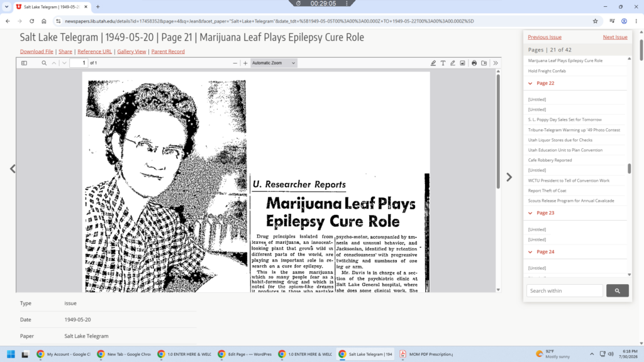Reload the browser page
Image resolution: width=644 pixels, height=362 pixels.
(31, 21)
